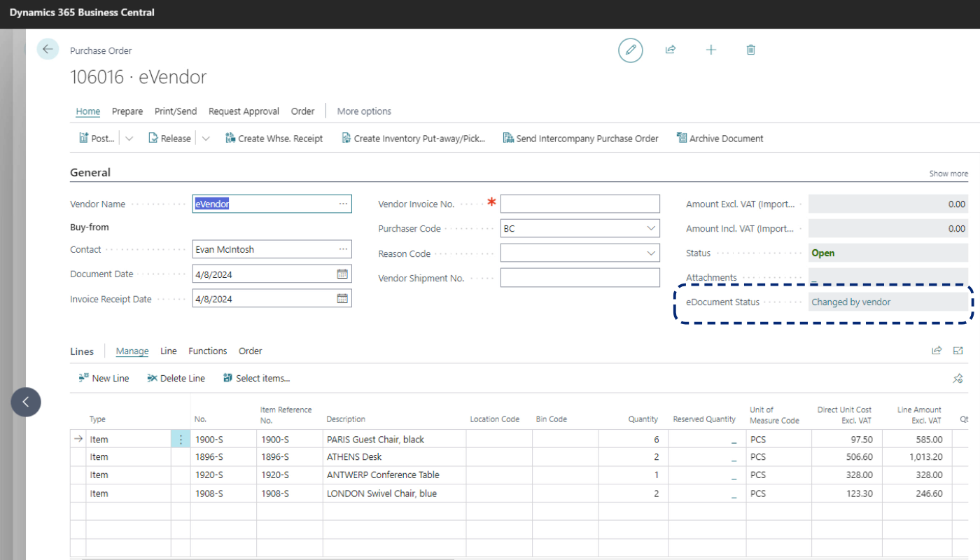Open the Release dropdown arrow
980x560 pixels.
[x=205, y=139]
